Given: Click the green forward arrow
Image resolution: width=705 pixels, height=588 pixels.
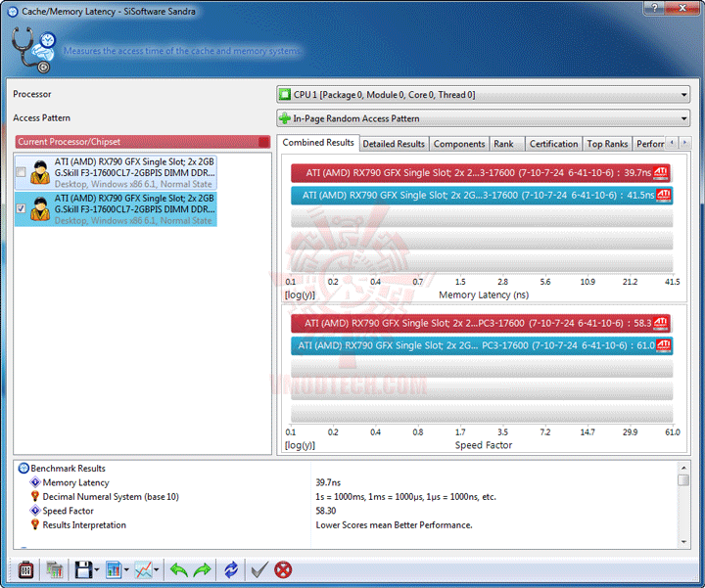Looking at the screenshot, I should [202, 569].
